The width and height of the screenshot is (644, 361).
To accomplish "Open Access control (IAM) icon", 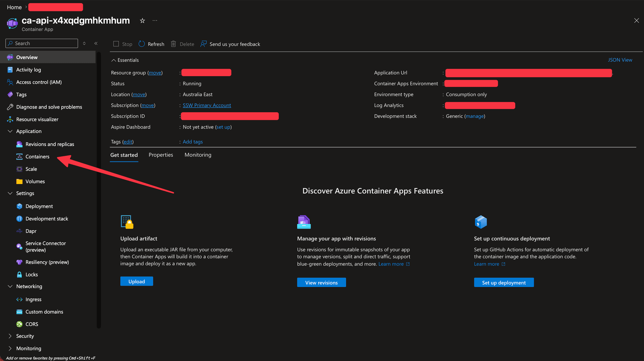I will tap(10, 82).
